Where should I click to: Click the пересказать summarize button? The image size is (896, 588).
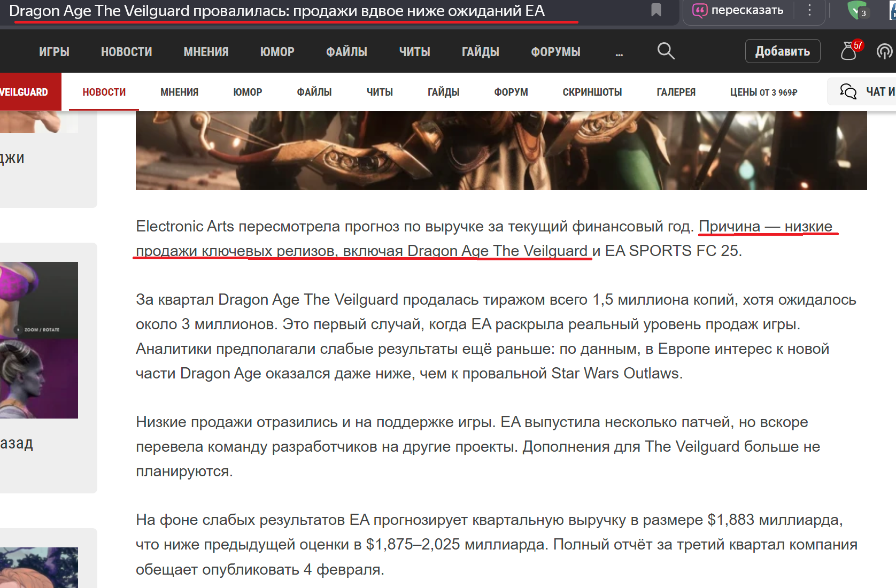pyautogui.click(x=738, y=10)
